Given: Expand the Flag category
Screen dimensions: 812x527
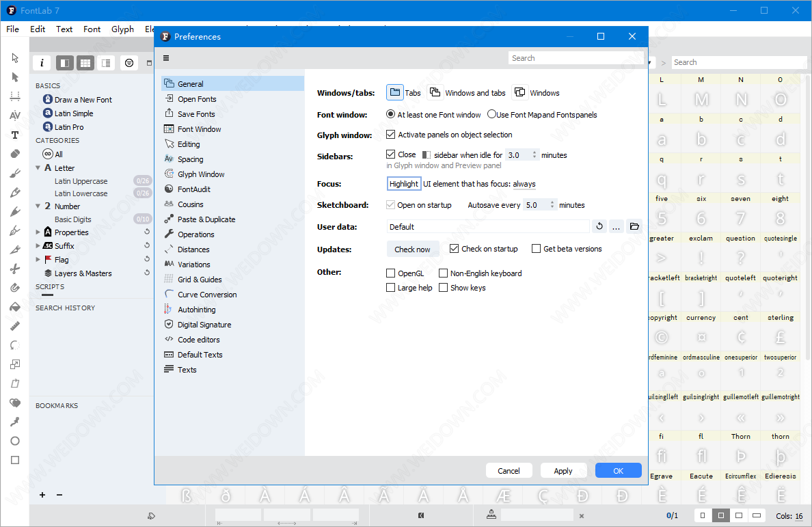Looking at the screenshot, I should [38, 259].
